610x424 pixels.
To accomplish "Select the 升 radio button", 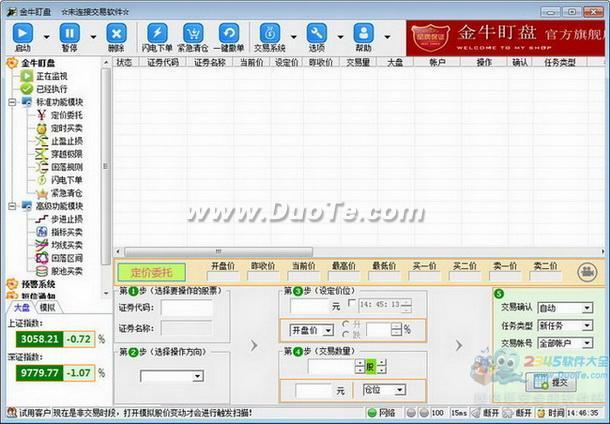I will pyautogui.click(x=345, y=324).
